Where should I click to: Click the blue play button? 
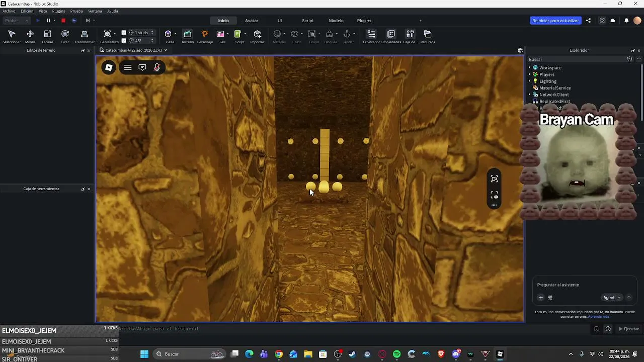[38, 21]
